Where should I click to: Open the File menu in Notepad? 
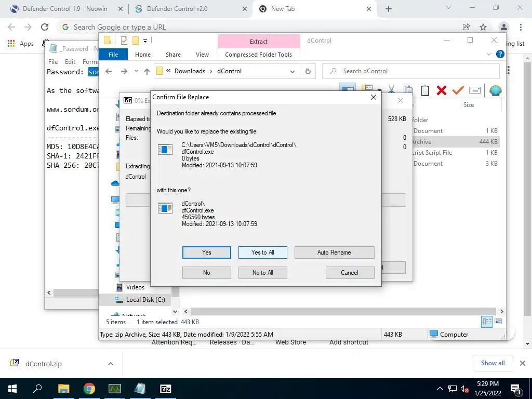(53, 62)
